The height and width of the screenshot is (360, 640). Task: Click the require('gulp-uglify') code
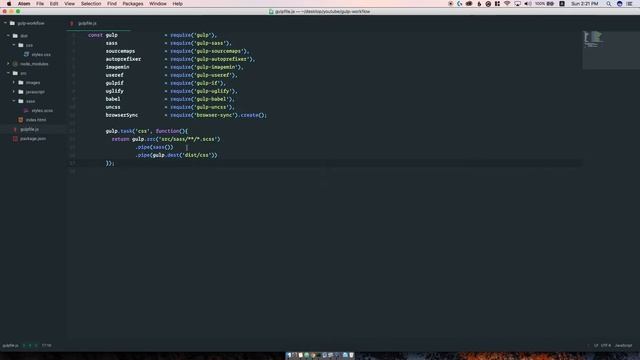click(x=203, y=91)
